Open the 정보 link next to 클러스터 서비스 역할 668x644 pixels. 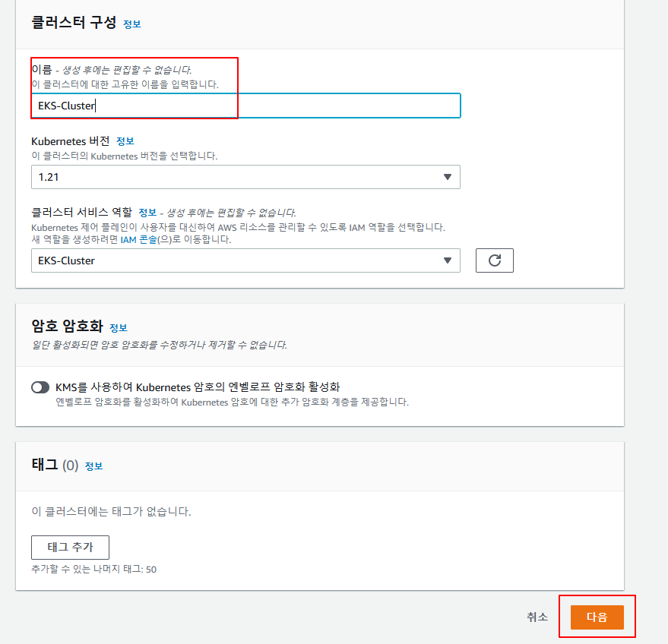148,213
